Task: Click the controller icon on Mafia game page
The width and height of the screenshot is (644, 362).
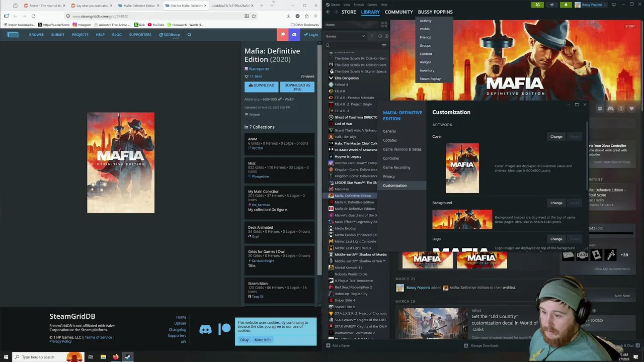Action: click(610, 109)
